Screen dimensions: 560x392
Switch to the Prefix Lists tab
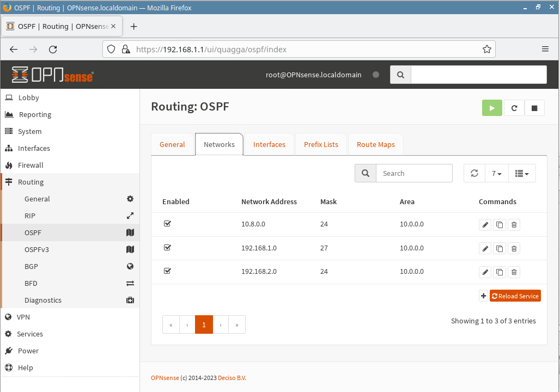point(321,144)
